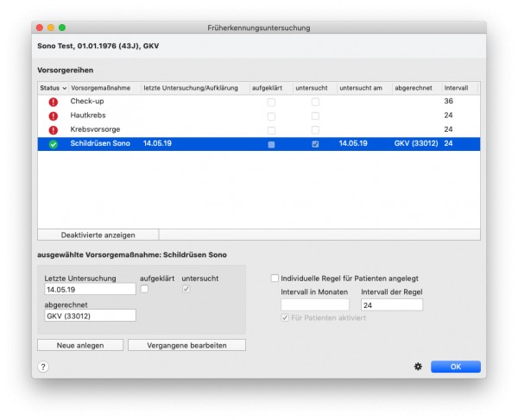The width and height of the screenshot is (518, 420).
Task: Click the yellow minimize window button
Action: pos(51,28)
